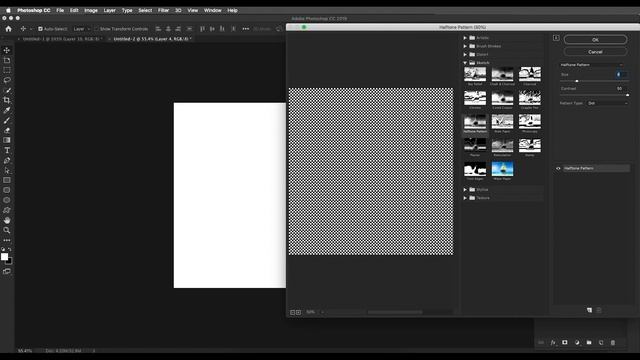Open the File menu
Screen dimensions: 640x360
(x=60, y=10)
